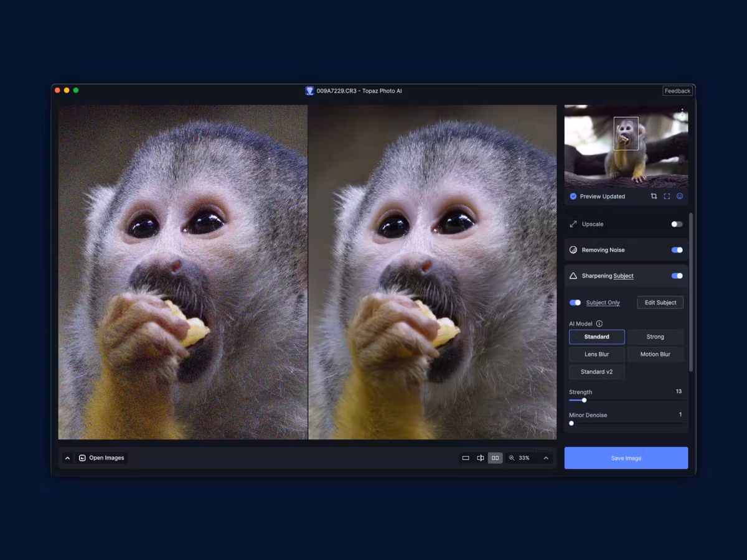Toggle the Subject Only switch
The image size is (747, 560).
pos(575,302)
